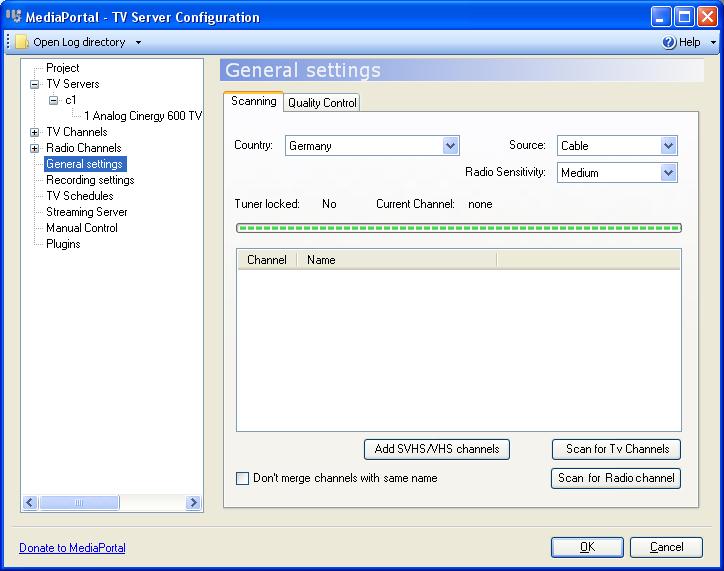This screenshot has height=571, width=724.
Task: Follow the Donate to MediaPortal link
Action: click(72, 547)
